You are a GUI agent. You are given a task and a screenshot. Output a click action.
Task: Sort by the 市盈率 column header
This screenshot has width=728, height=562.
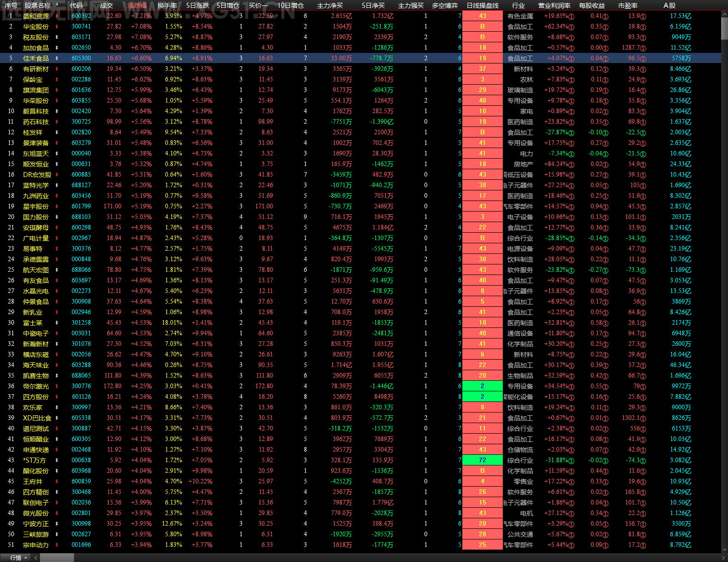pyautogui.click(x=628, y=6)
